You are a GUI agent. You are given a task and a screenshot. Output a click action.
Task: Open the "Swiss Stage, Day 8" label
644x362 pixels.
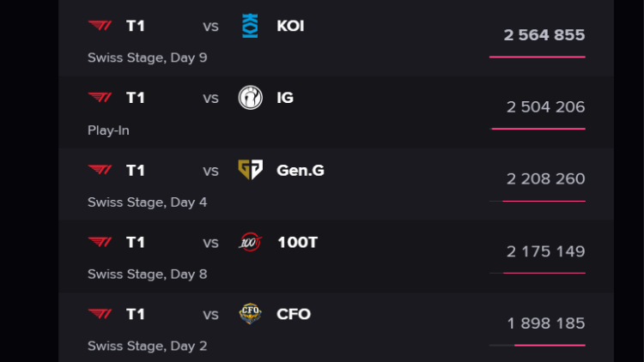[147, 275]
